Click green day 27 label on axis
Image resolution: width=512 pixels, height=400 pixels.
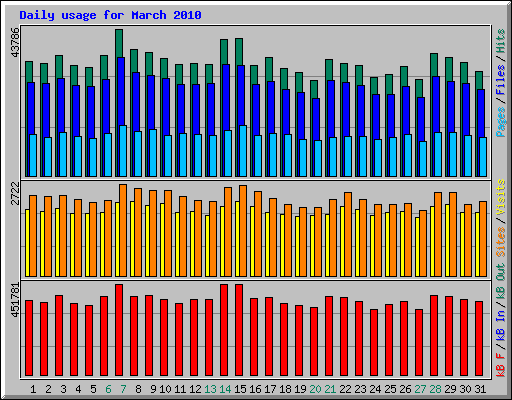pos(420,389)
